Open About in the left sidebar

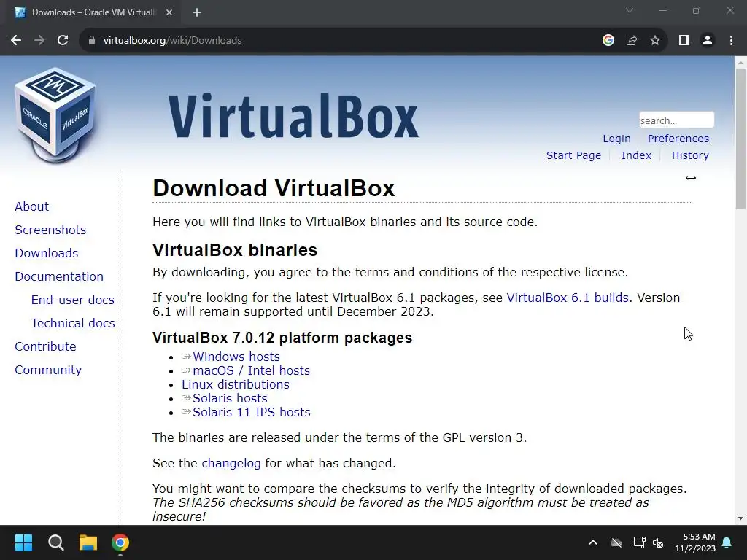(32, 206)
